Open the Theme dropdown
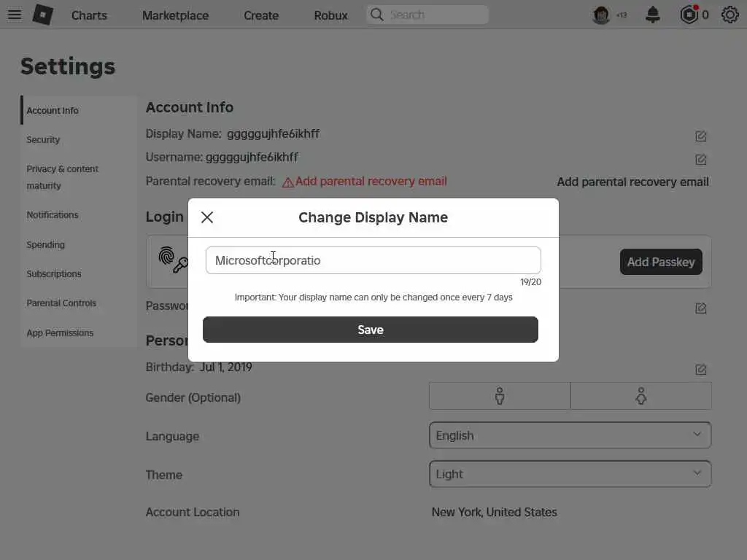The height and width of the screenshot is (560, 747). click(x=570, y=474)
